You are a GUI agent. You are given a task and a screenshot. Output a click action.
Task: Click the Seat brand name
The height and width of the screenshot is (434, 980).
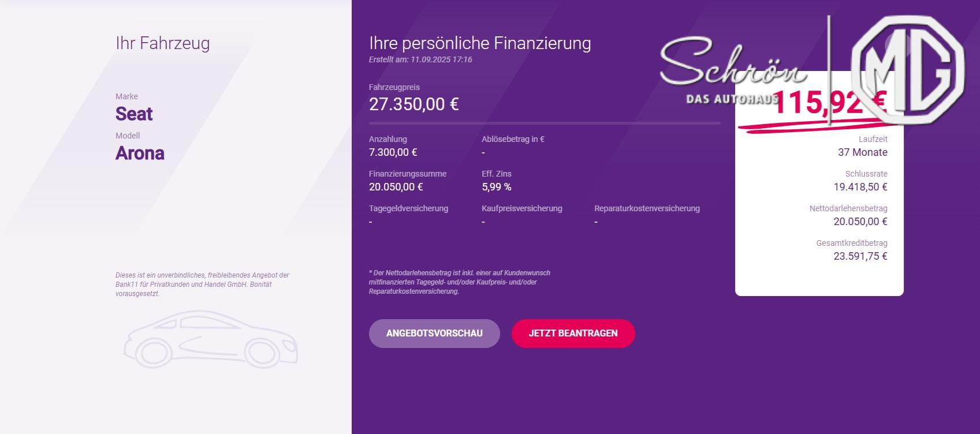[x=134, y=114]
